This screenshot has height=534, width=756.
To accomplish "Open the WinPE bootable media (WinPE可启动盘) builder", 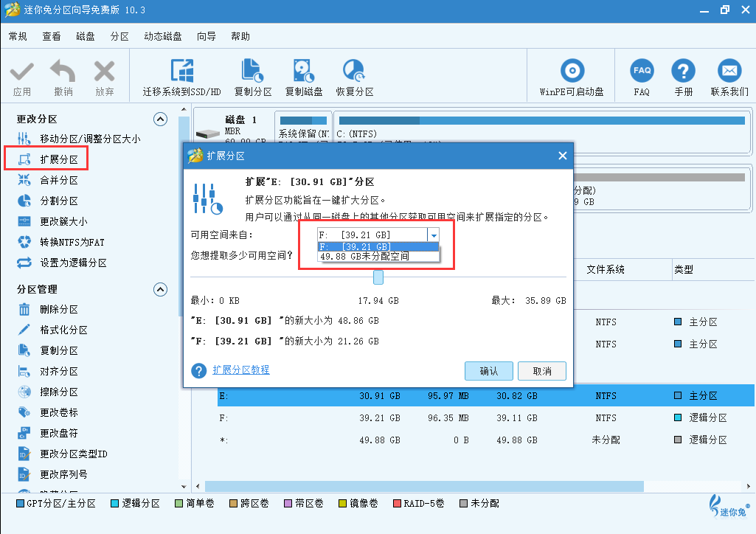I will coord(572,77).
